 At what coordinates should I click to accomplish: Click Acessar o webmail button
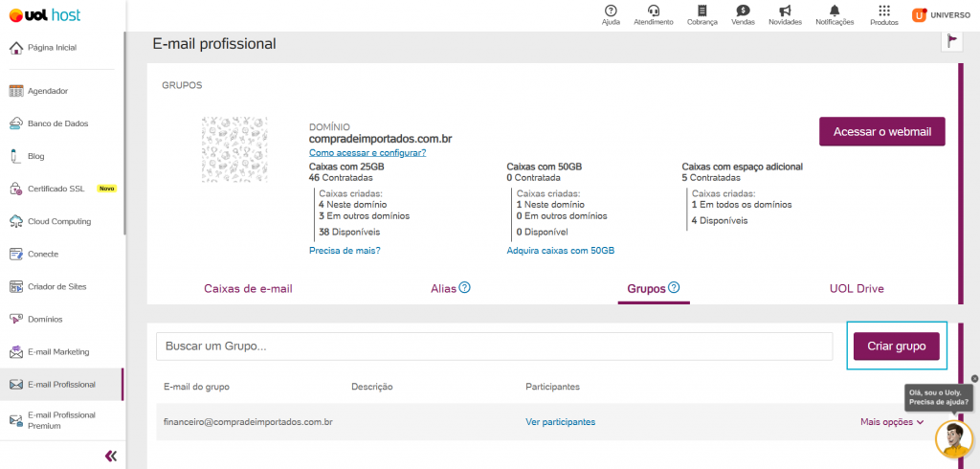(x=881, y=132)
